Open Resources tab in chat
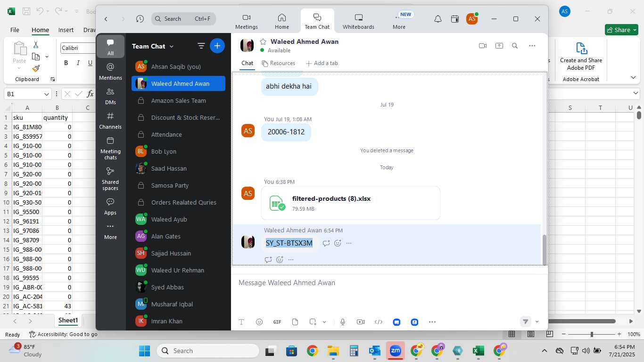Image resolution: width=644 pixels, height=362 pixels. [278, 63]
